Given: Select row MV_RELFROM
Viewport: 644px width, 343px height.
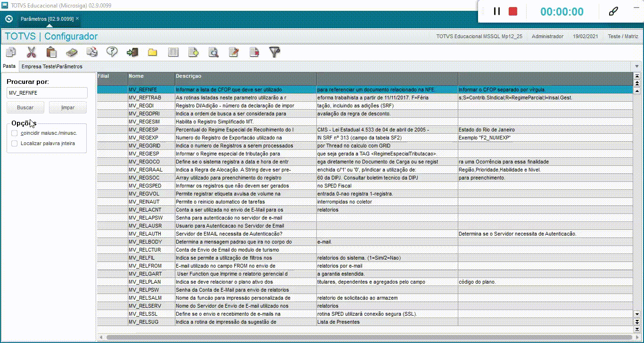Looking at the screenshot, I should click(x=365, y=266).
